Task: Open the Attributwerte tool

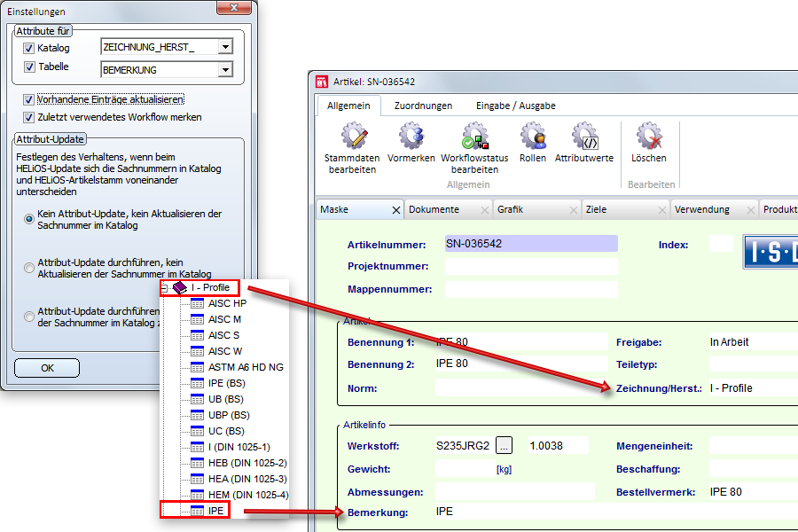Action: pos(583,138)
